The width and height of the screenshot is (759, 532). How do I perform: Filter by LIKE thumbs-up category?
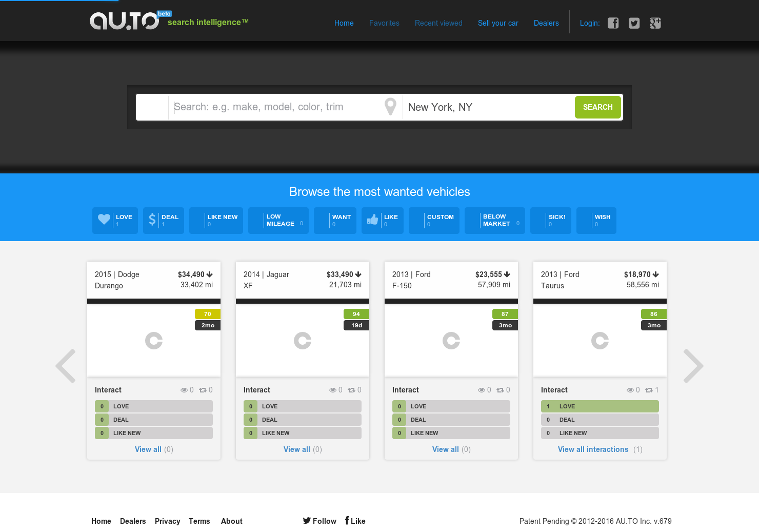coord(383,221)
